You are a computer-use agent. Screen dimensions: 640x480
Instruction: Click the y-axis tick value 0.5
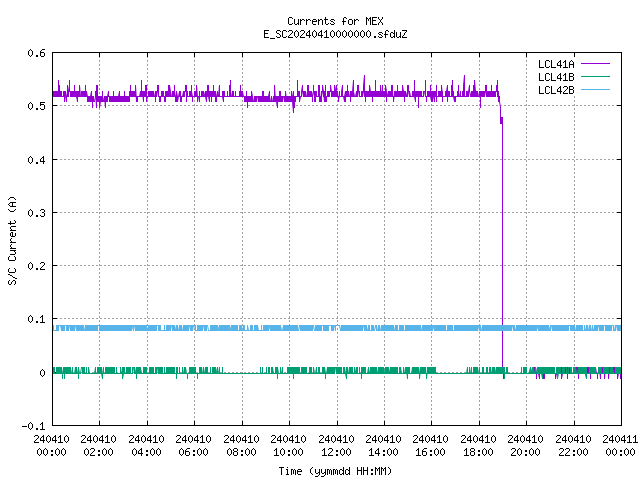(36, 106)
